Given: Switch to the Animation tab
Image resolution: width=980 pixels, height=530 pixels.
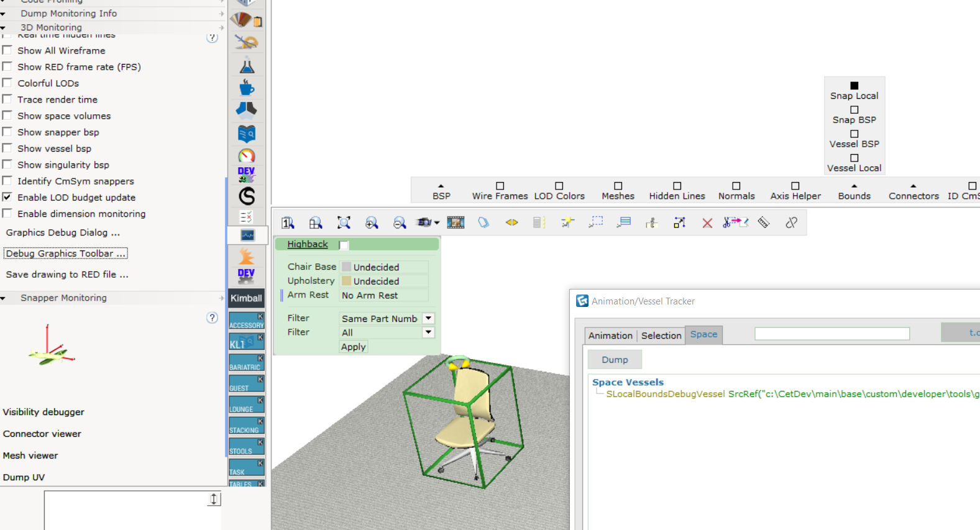Looking at the screenshot, I should pos(610,336).
